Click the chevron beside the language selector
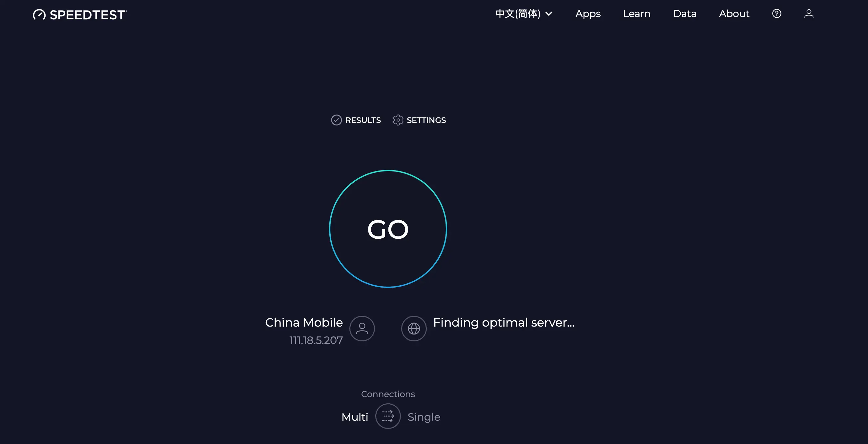868x444 pixels. 549,14
